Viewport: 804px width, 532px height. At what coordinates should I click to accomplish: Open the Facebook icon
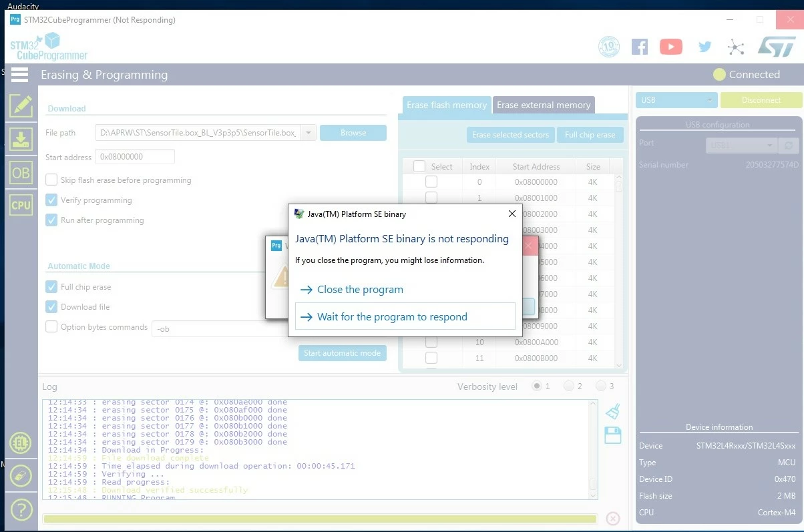(640, 47)
